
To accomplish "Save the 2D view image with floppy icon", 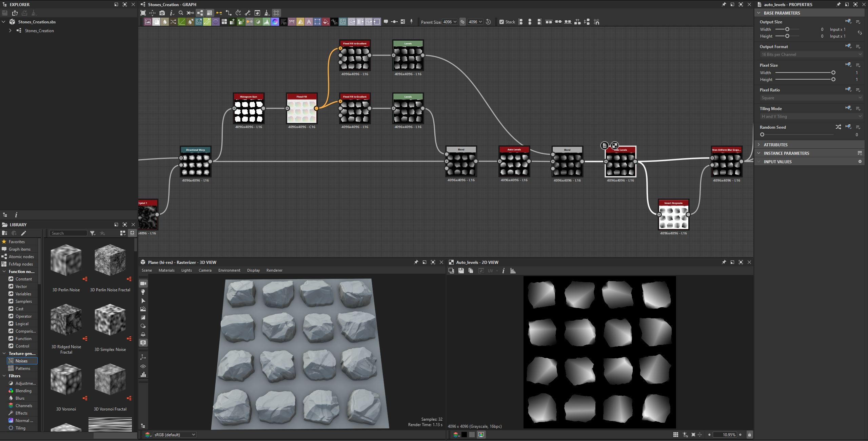I will click(461, 271).
